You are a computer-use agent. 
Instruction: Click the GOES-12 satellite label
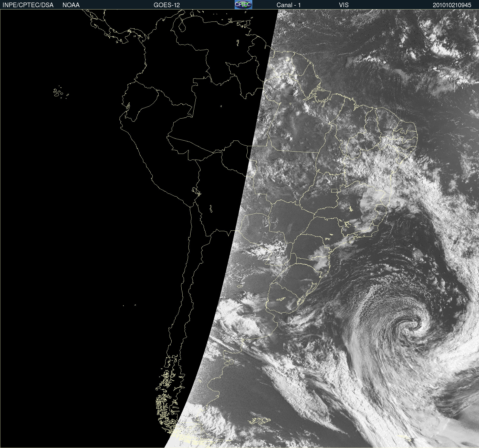coord(167,5)
